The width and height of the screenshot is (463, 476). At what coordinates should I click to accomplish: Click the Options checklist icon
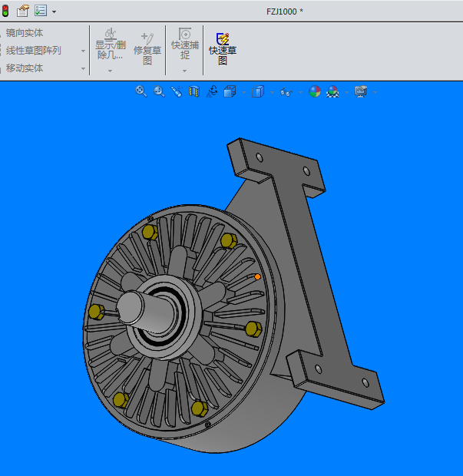[x=40, y=11]
